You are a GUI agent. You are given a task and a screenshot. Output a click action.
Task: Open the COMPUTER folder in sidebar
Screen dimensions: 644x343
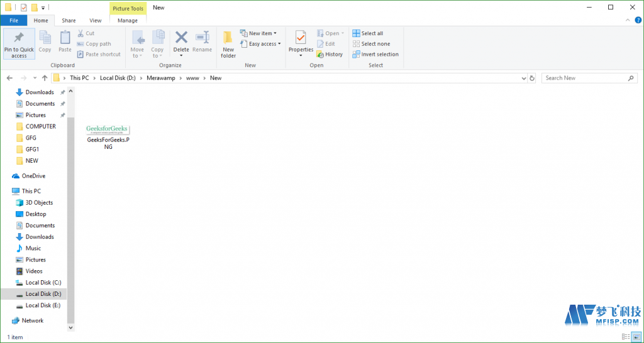(40, 126)
